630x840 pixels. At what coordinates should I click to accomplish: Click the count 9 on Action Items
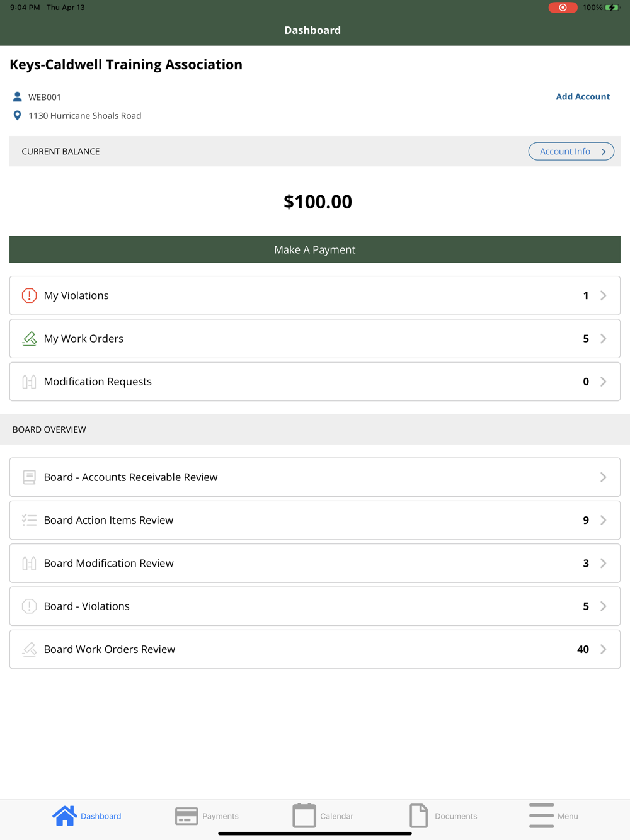(586, 520)
